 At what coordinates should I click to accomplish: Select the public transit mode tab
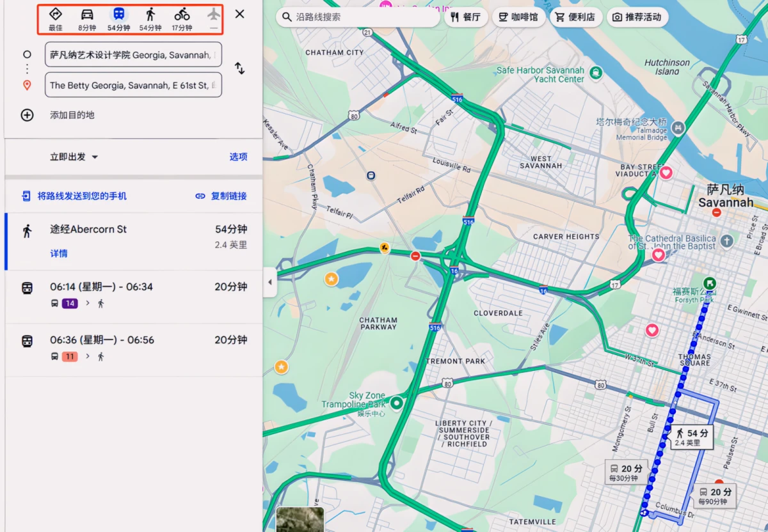(x=118, y=19)
